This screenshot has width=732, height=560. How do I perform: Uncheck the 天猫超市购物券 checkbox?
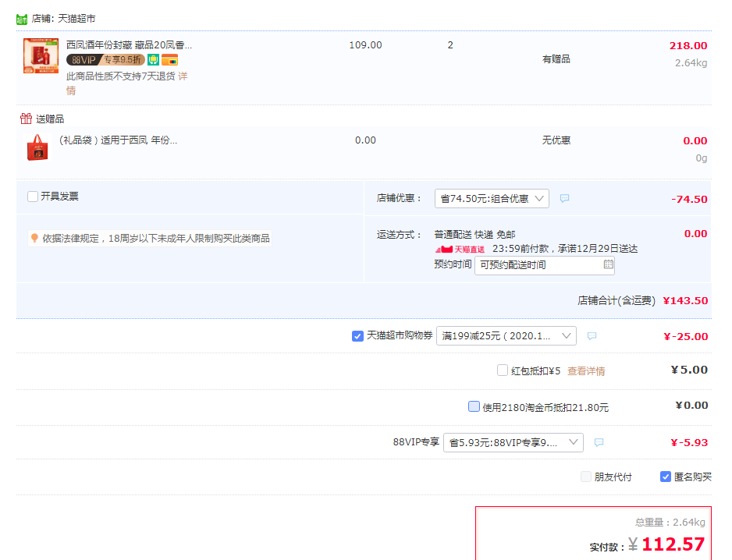pos(357,336)
